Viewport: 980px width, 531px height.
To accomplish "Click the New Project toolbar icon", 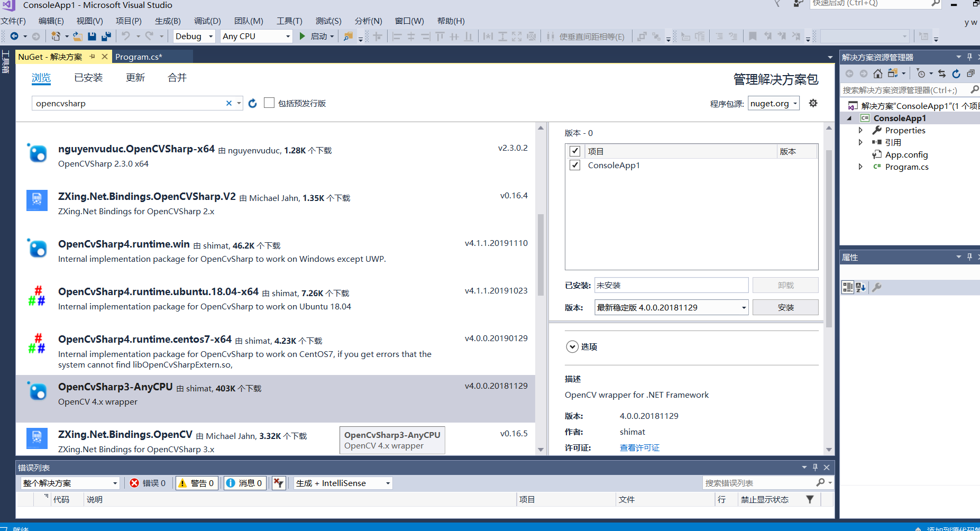I will tap(56, 36).
